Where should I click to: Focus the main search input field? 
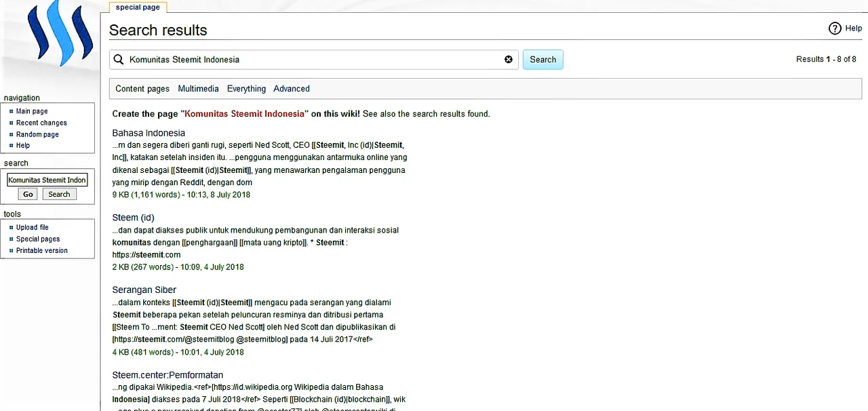(x=314, y=60)
